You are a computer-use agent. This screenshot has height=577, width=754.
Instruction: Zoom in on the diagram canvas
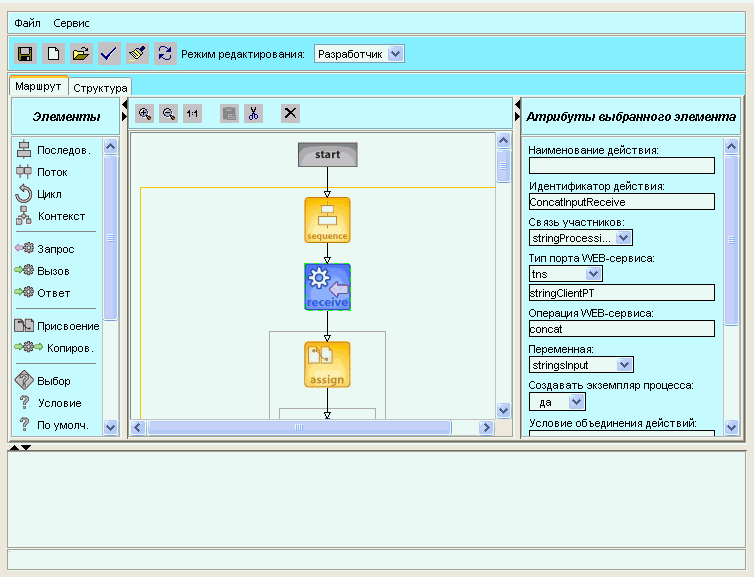point(145,114)
